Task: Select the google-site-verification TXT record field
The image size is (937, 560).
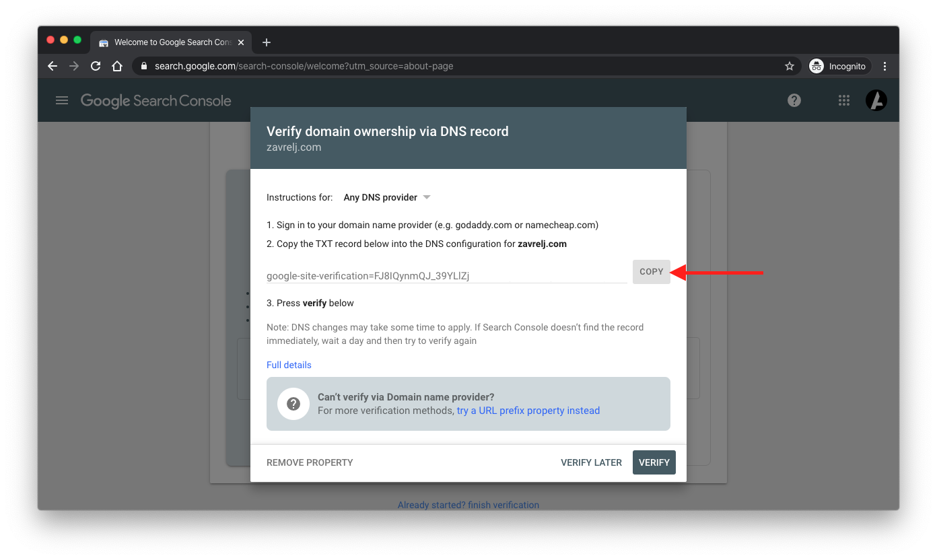Action: [446, 275]
